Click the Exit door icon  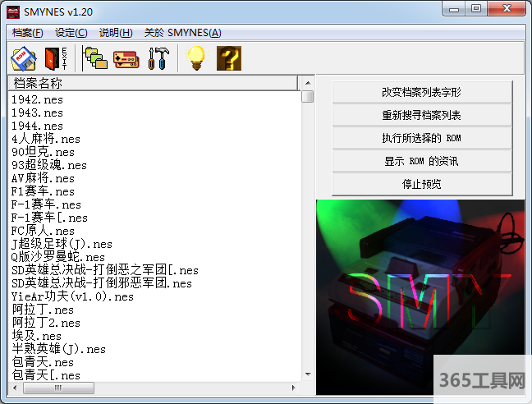click(x=54, y=58)
